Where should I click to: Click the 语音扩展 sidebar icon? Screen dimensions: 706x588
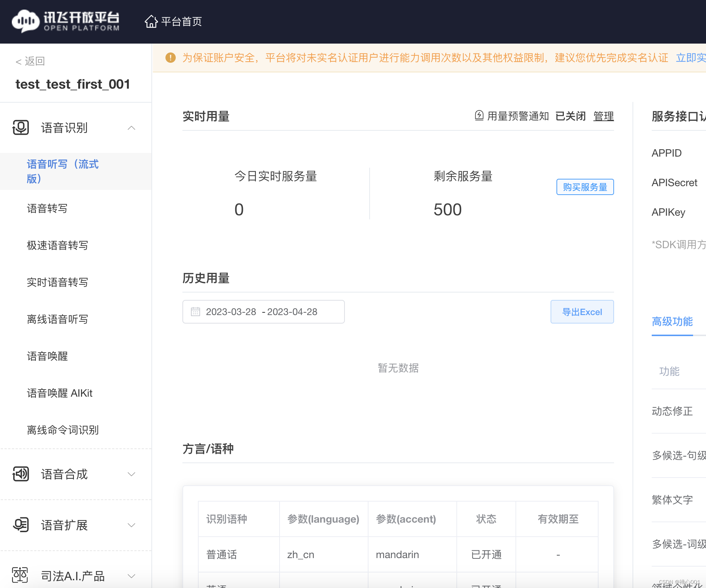21,525
